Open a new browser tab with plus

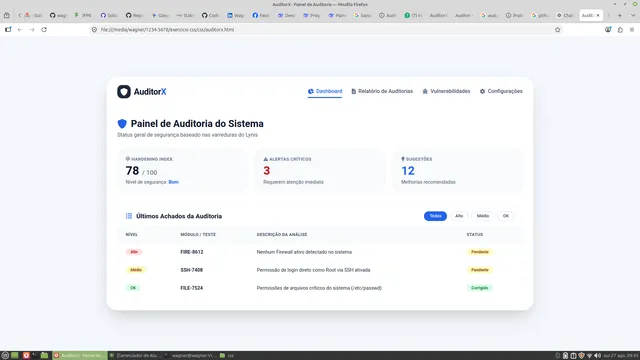tap(620, 15)
